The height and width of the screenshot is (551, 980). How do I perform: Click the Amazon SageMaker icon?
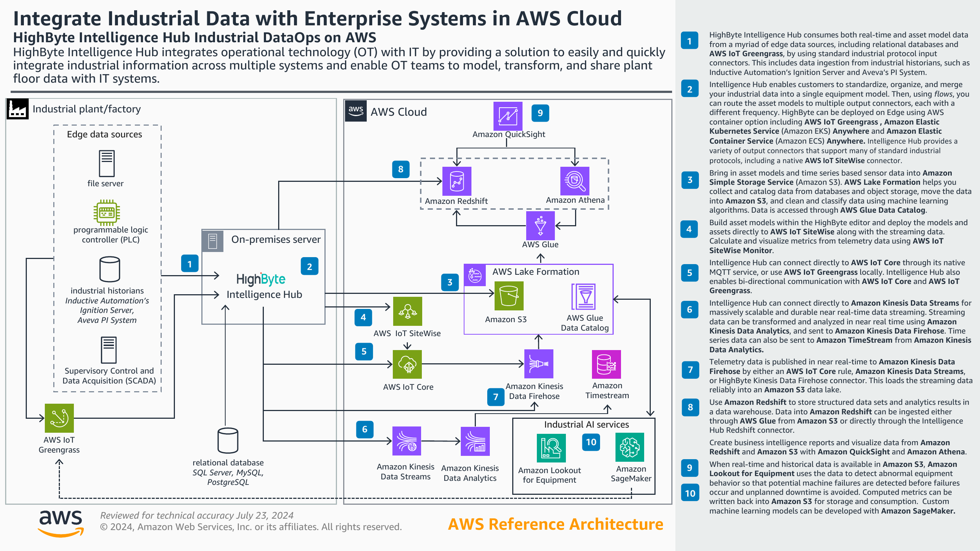pyautogui.click(x=629, y=447)
